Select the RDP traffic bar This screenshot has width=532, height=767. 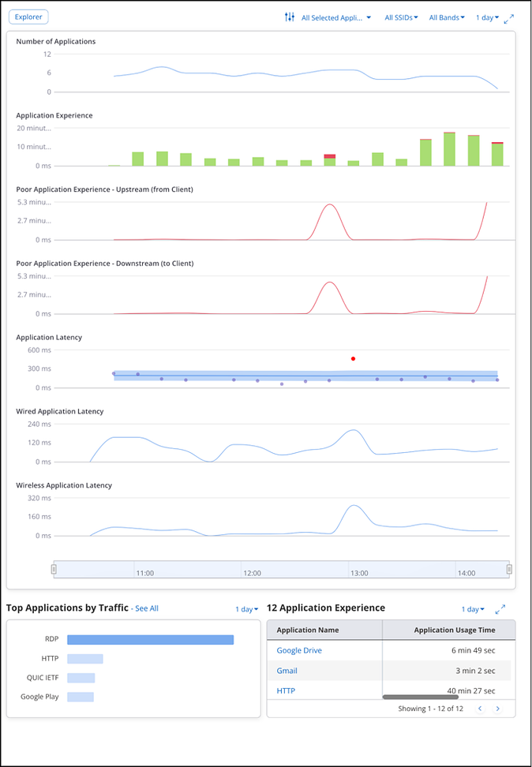150,640
